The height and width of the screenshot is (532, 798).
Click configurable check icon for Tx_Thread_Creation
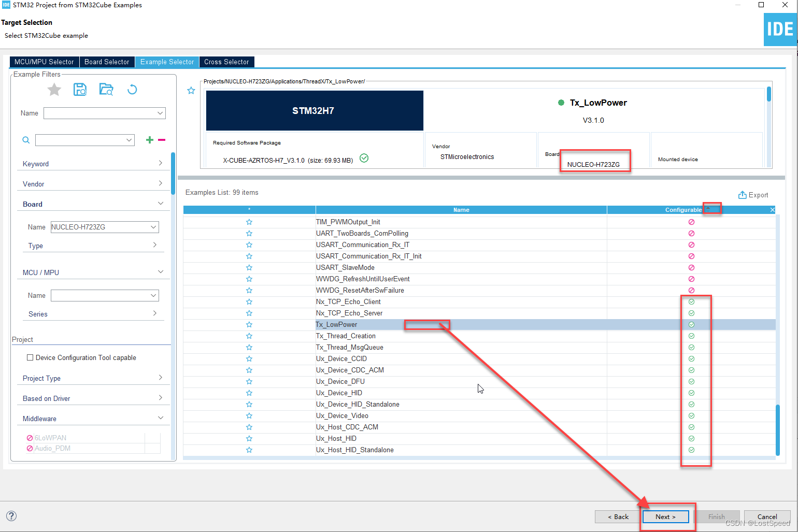tap(691, 336)
